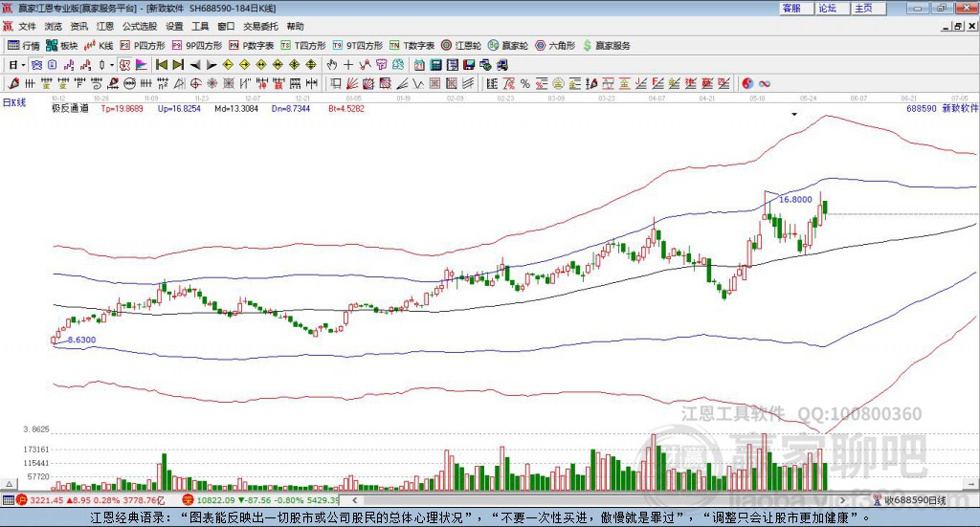Select the hand pan tool
The height and width of the screenshot is (527, 980).
pyautogui.click(x=332, y=65)
